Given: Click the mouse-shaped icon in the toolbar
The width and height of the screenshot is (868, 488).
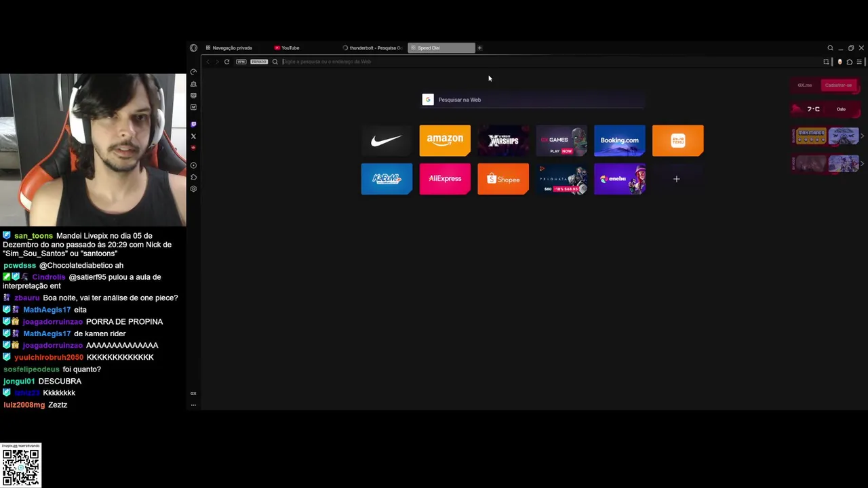Looking at the screenshot, I should (x=840, y=62).
